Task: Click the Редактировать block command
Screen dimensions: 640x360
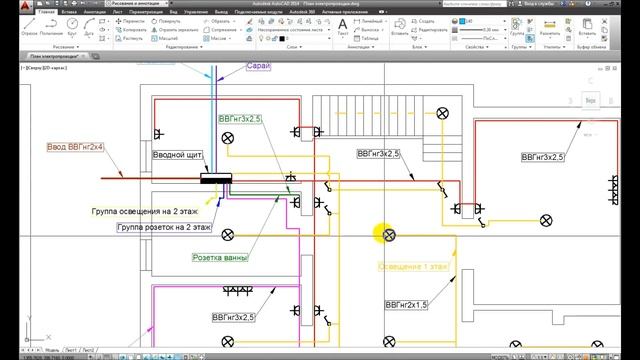Action: click(429, 30)
